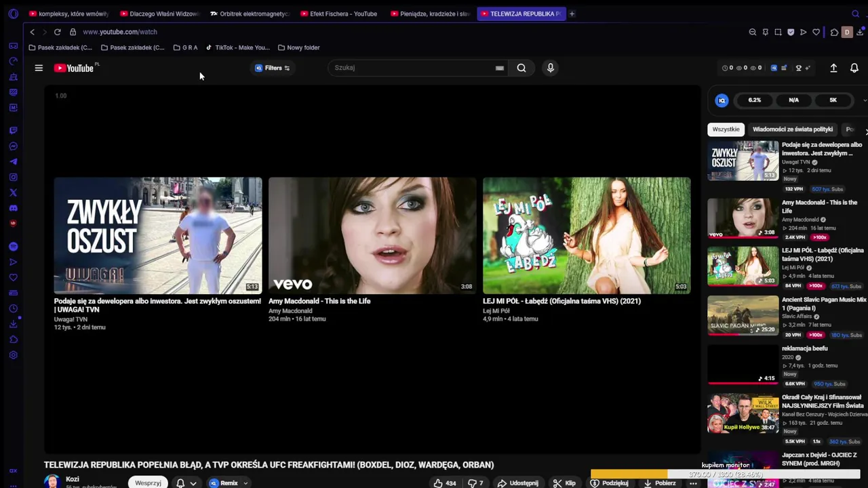Open the browser downloads toolbar icon
This screenshot has width=868, height=488.
(860, 32)
